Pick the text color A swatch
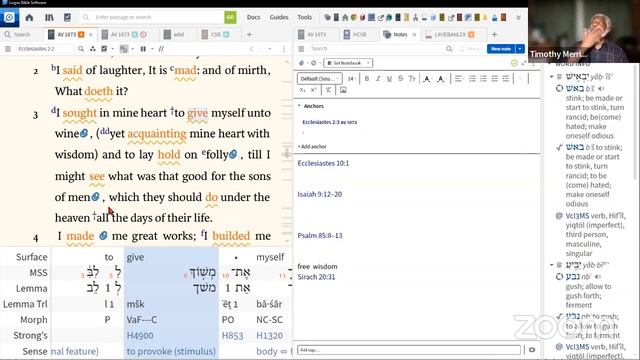640x360 pixels. (x=427, y=79)
